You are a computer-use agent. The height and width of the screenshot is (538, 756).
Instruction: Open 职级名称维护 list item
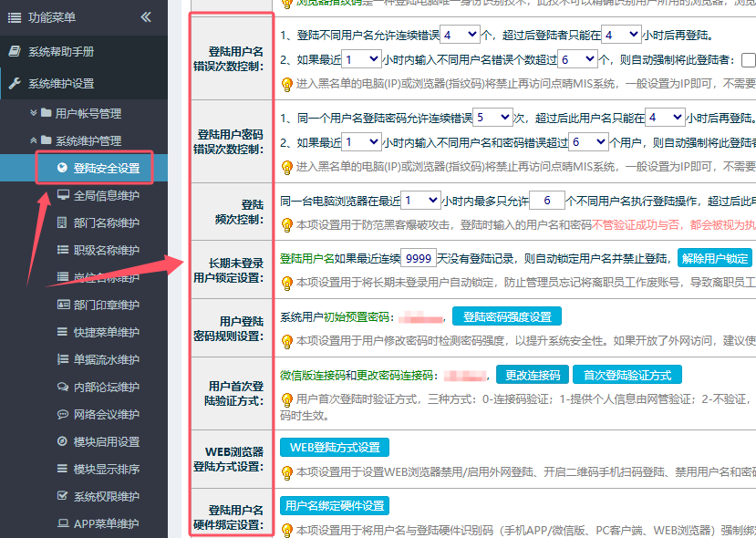click(106, 251)
